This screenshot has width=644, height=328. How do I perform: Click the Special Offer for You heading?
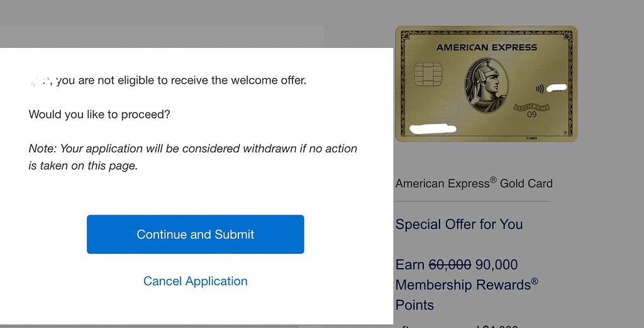(x=458, y=224)
